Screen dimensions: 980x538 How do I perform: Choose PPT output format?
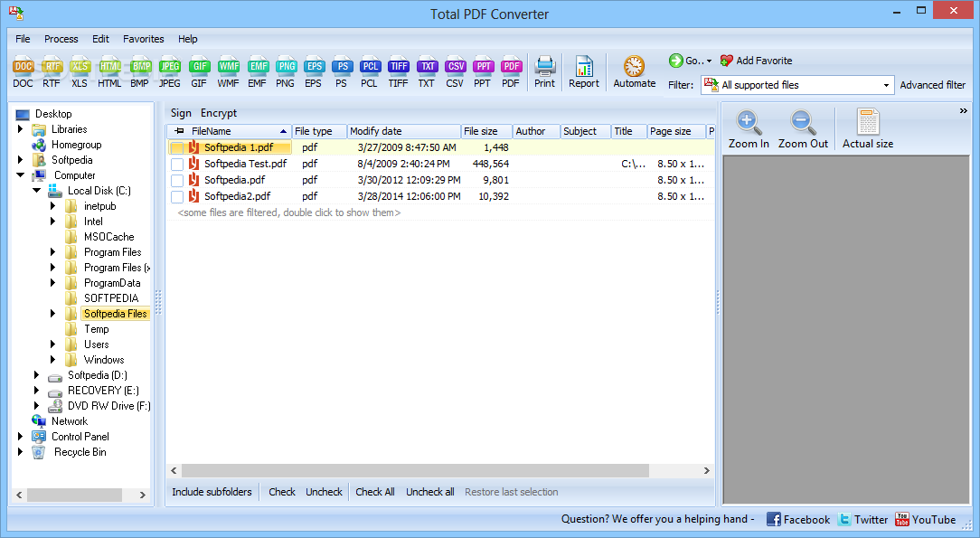[483, 72]
